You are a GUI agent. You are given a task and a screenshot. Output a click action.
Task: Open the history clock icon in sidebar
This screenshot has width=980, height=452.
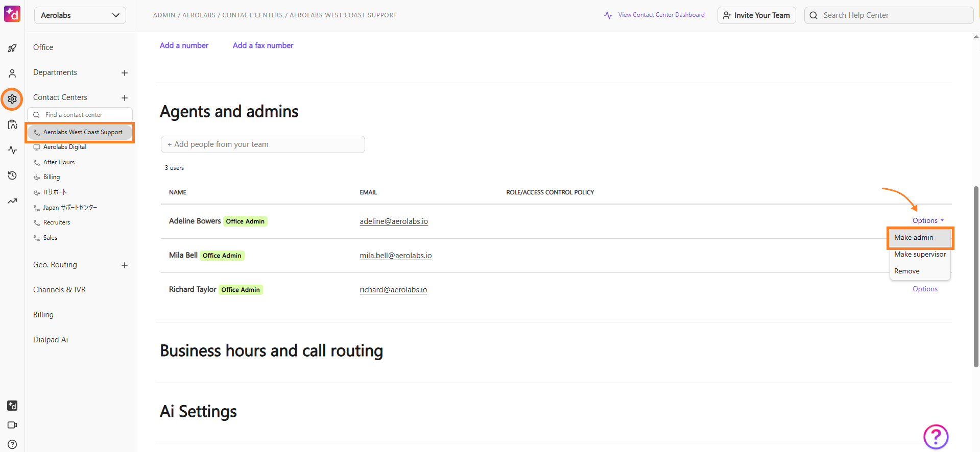click(12, 175)
